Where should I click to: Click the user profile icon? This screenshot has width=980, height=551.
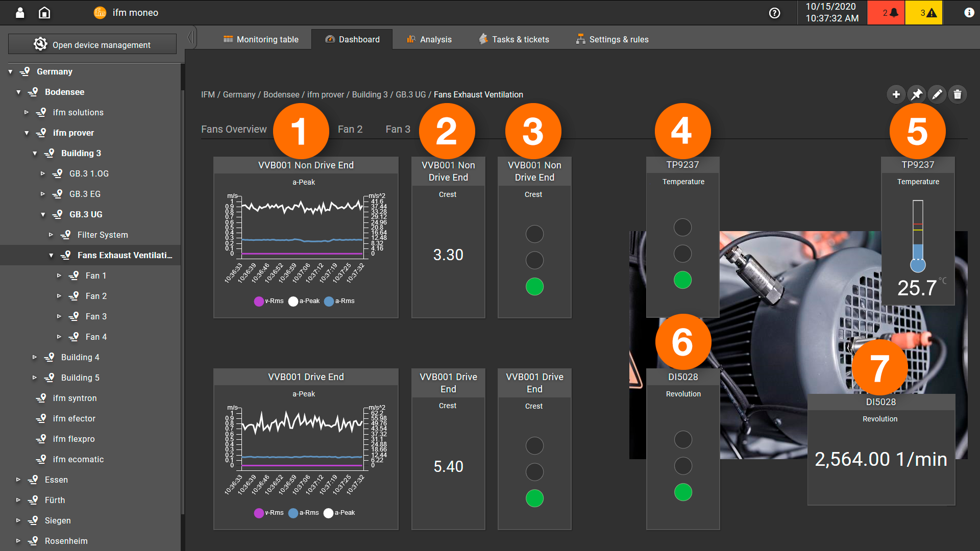(20, 13)
